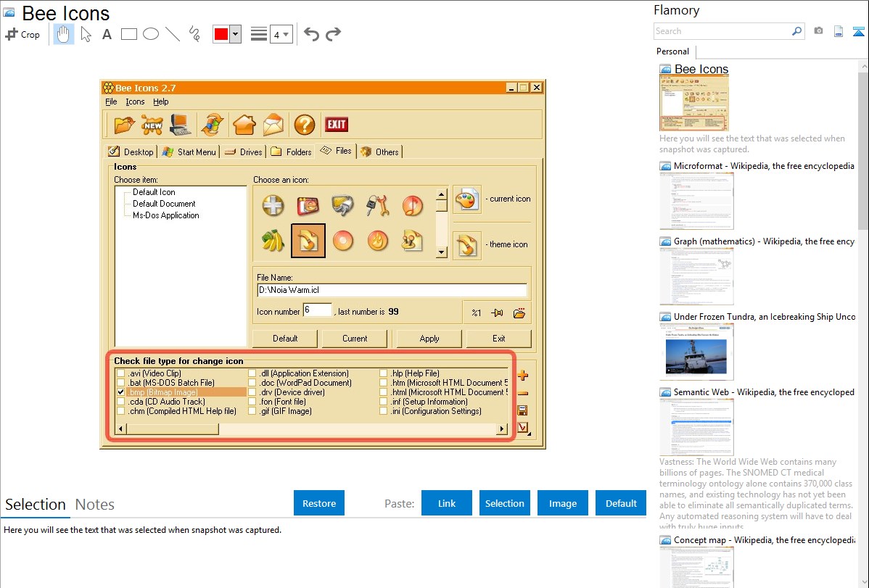Switch to the Desktop tab
The image size is (869, 588).
[131, 152]
